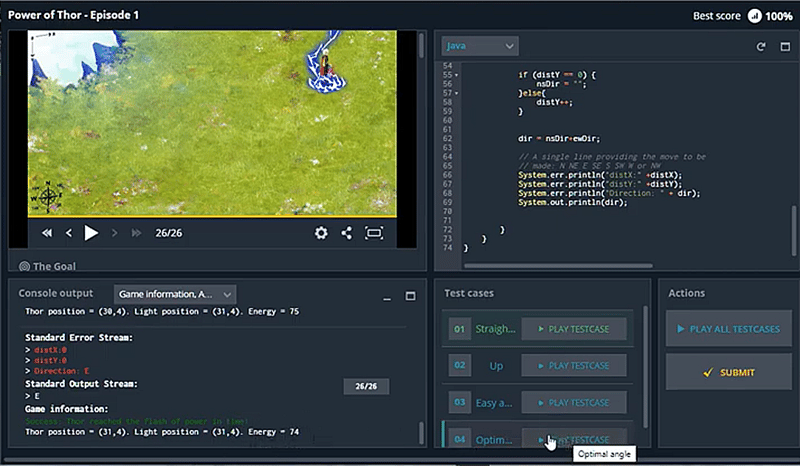Select test case number 04 badge
Screen dimensions: 800x466
(x=459, y=439)
